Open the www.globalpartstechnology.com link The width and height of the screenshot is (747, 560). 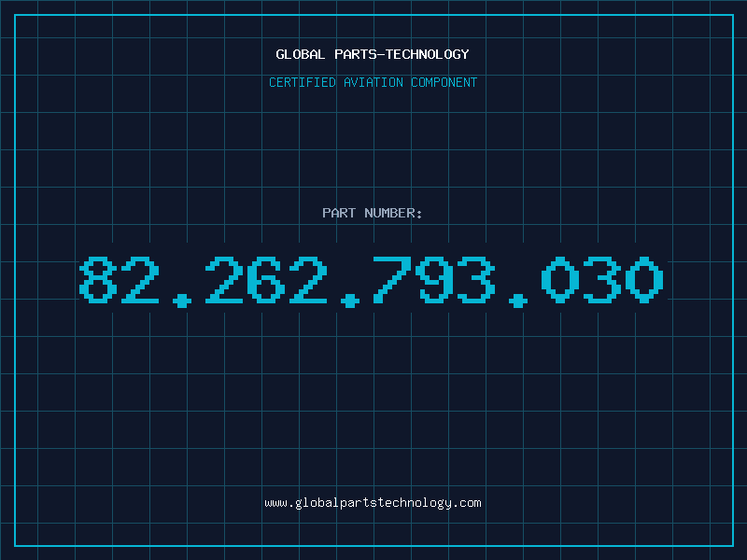click(x=373, y=503)
